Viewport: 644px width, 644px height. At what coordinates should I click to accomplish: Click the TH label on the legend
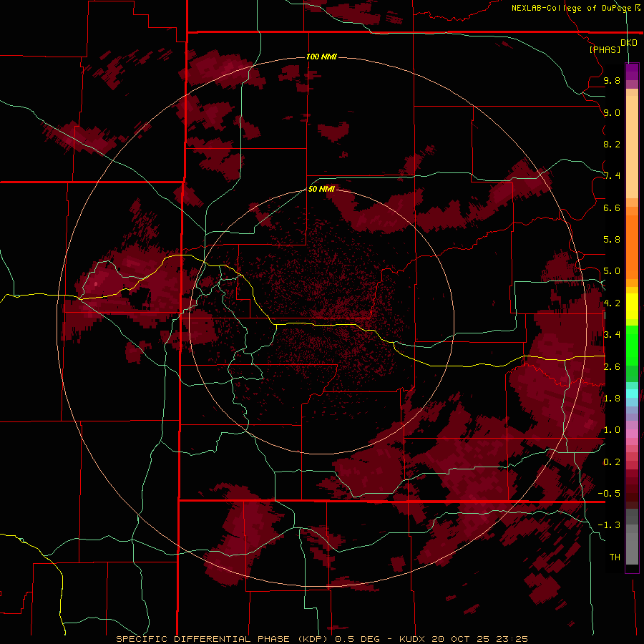tap(615, 557)
